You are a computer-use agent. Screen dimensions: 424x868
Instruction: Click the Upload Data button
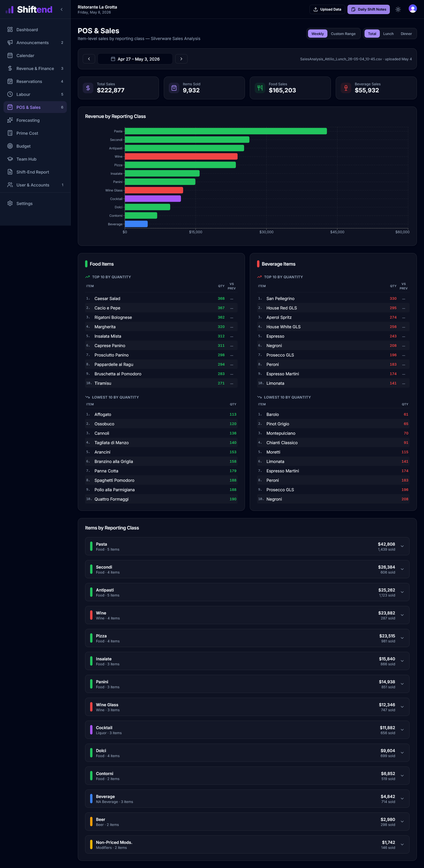pos(327,9)
